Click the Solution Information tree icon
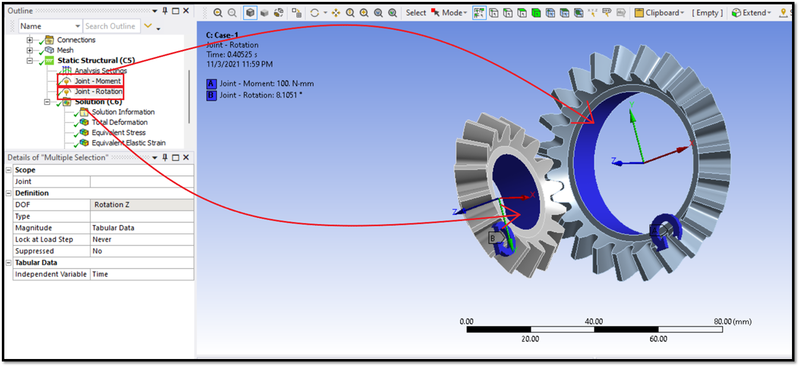Screen dimensions: 800x367 (84, 112)
